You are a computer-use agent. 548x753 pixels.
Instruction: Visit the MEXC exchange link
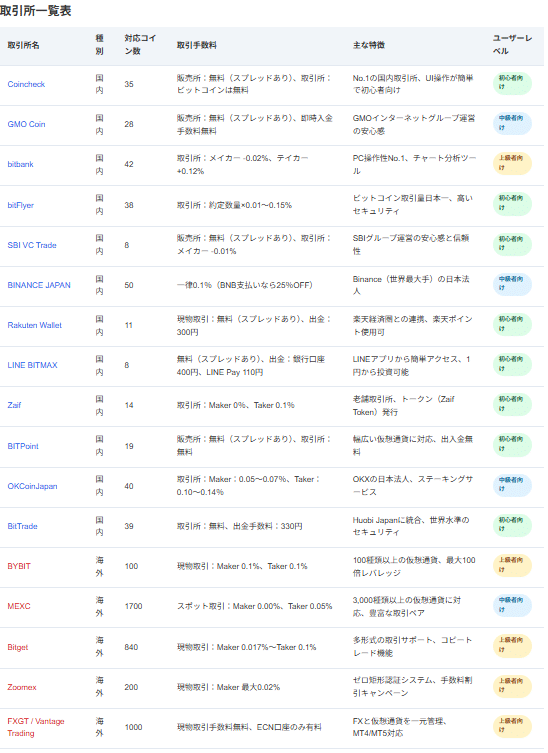pos(19,606)
